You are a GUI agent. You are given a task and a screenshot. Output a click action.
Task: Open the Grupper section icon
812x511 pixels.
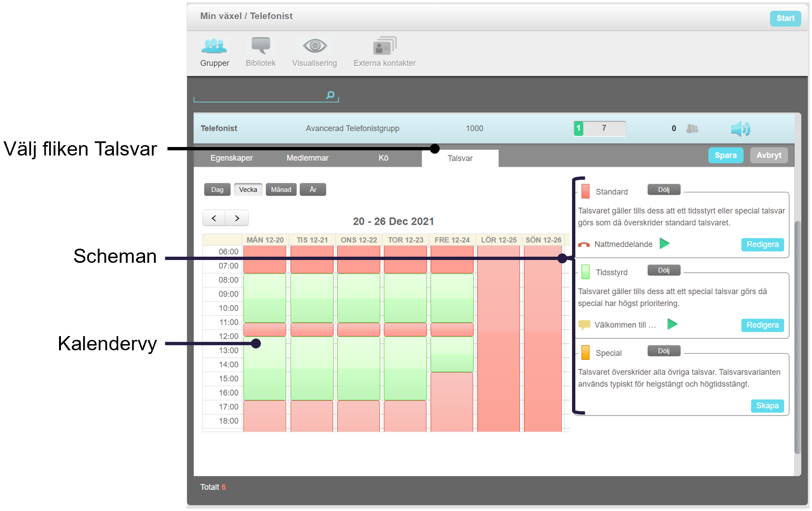coord(214,46)
